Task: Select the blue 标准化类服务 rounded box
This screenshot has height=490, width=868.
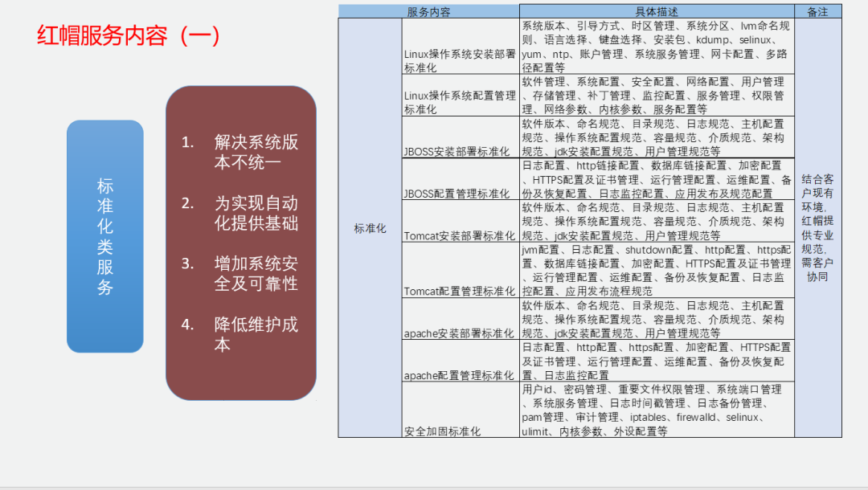Action: pos(105,236)
